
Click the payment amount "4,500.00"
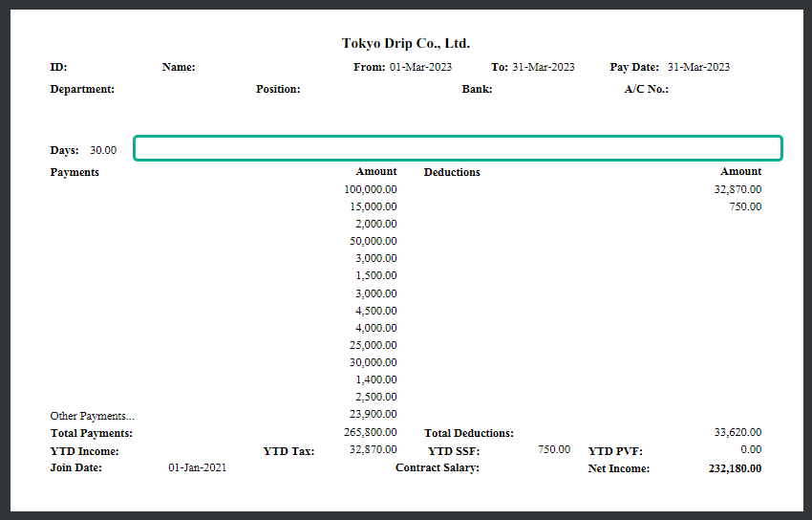pyautogui.click(x=376, y=311)
